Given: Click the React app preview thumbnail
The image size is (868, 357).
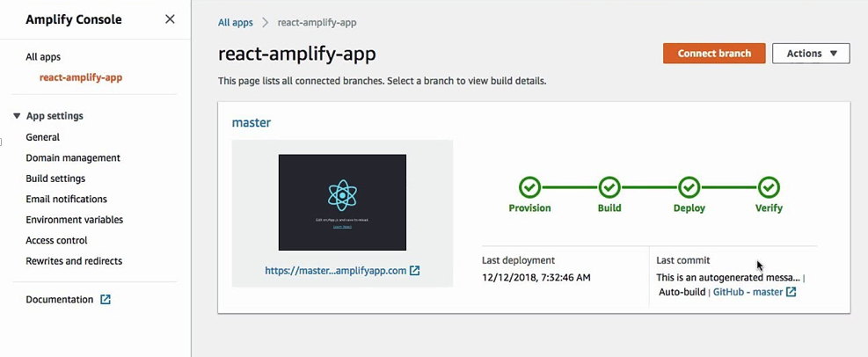Looking at the screenshot, I should pyautogui.click(x=342, y=202).
